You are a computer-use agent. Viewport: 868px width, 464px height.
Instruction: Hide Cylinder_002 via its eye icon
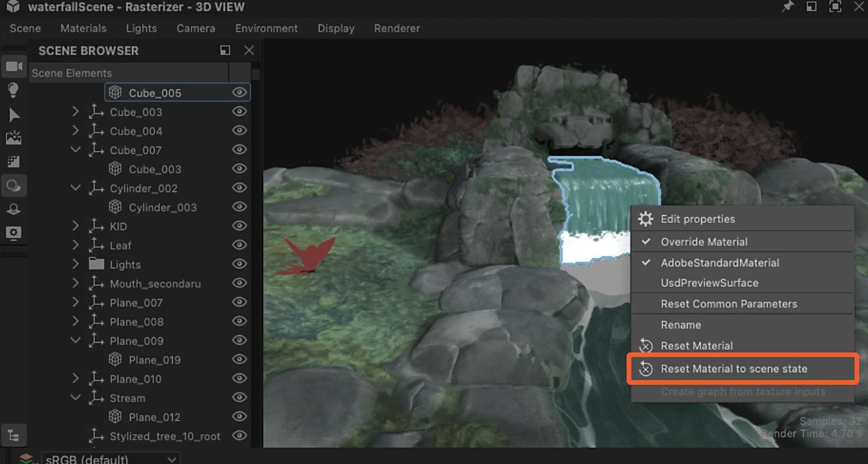pyautogui.click(x=239, y=187)
